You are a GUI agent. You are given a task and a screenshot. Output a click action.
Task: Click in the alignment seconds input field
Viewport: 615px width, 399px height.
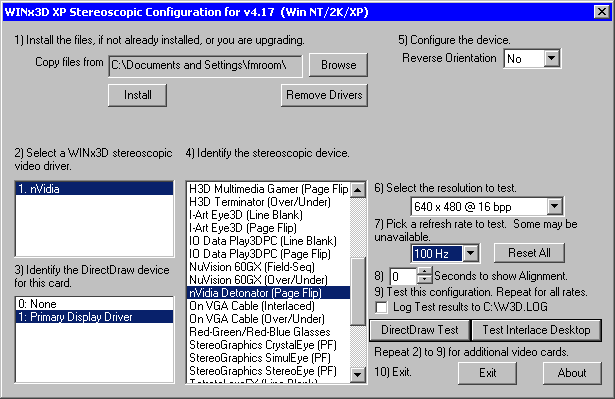point(403,277)
